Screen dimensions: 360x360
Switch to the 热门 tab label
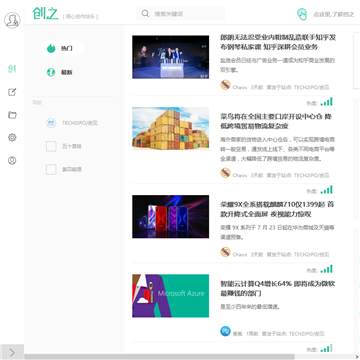[66, 49]
